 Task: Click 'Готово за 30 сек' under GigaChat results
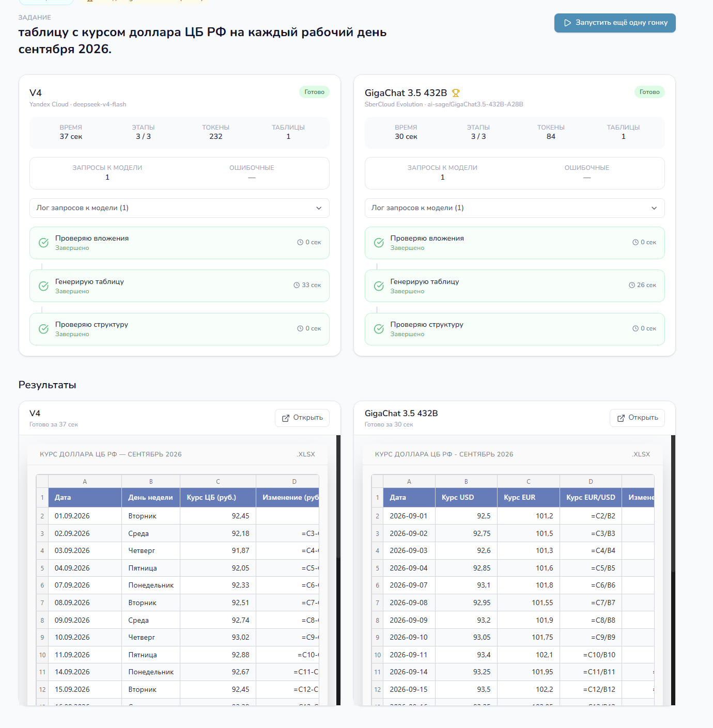coord(389,424)
